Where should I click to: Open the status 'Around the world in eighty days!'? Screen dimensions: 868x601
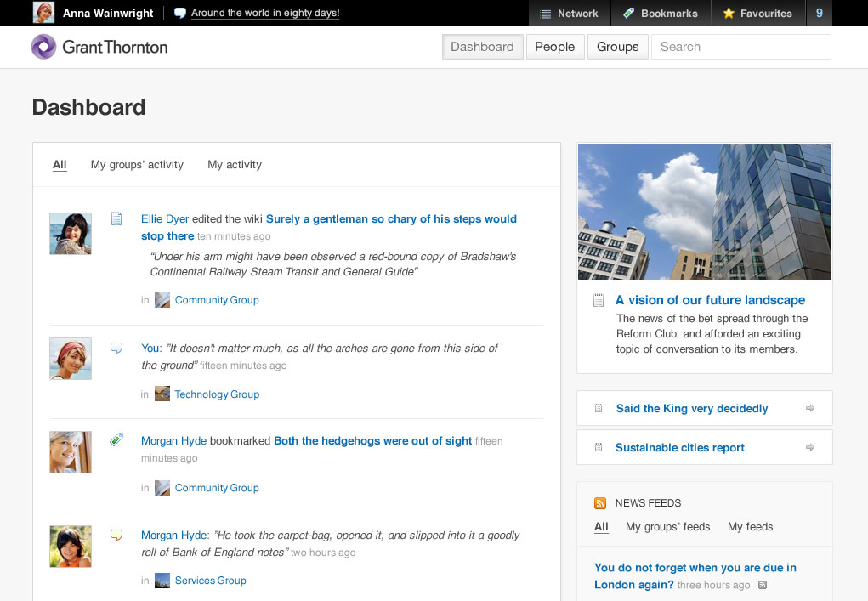pyautogui.click(x=265, y=13)
